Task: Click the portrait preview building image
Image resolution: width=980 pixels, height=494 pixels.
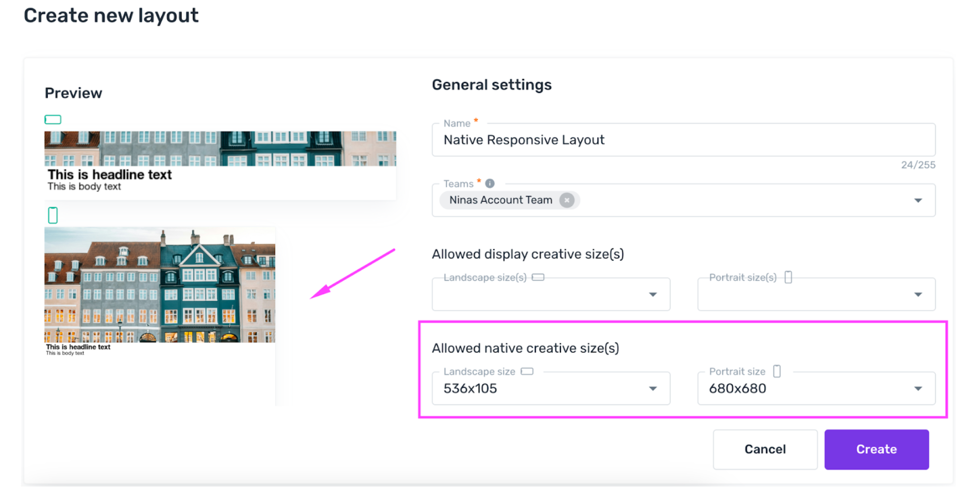Action: (160, 285)
